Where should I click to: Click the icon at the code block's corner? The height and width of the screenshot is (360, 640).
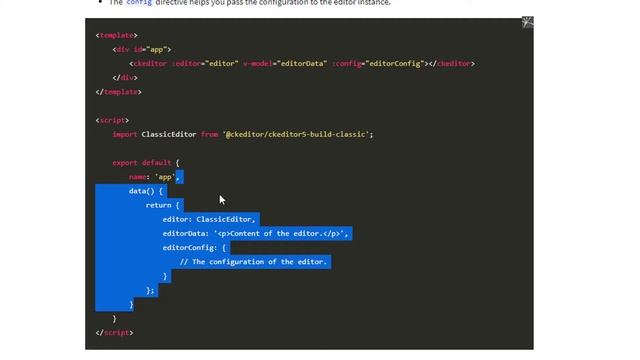[x=527, y=22]
